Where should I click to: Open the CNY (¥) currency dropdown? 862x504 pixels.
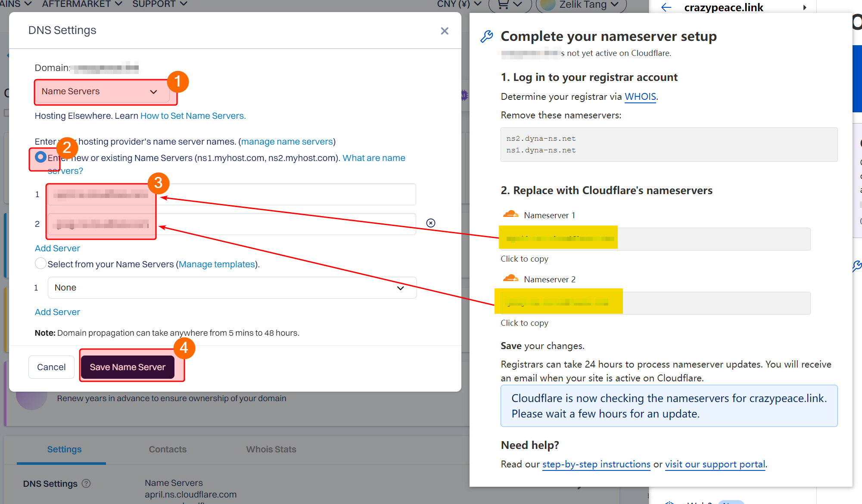459,4
